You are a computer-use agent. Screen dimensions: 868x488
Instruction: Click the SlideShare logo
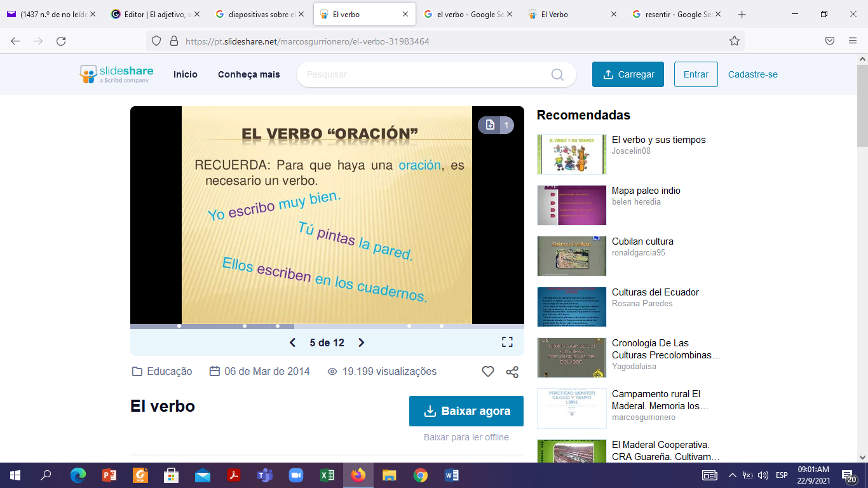coord(114,74)
